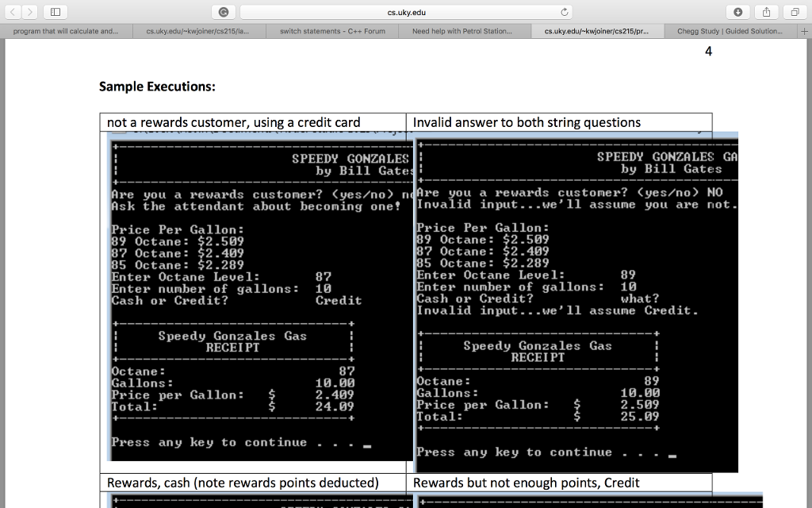812x508 pixels.
Task: Select the cs.uky.edu/~kwjoiner/cs215/pr... tab
Action: click(598, 31)
